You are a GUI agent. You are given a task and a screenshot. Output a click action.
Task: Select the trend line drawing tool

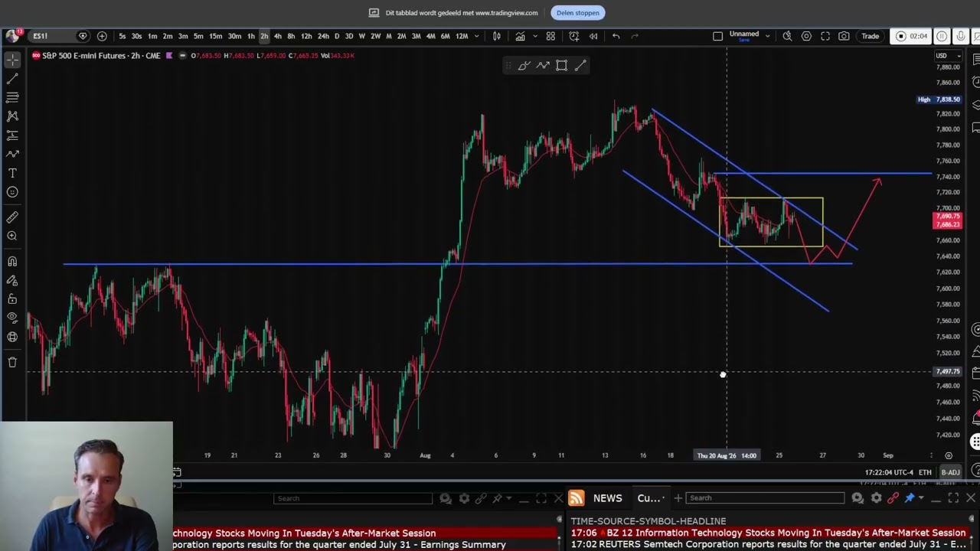tap(12, 79)
